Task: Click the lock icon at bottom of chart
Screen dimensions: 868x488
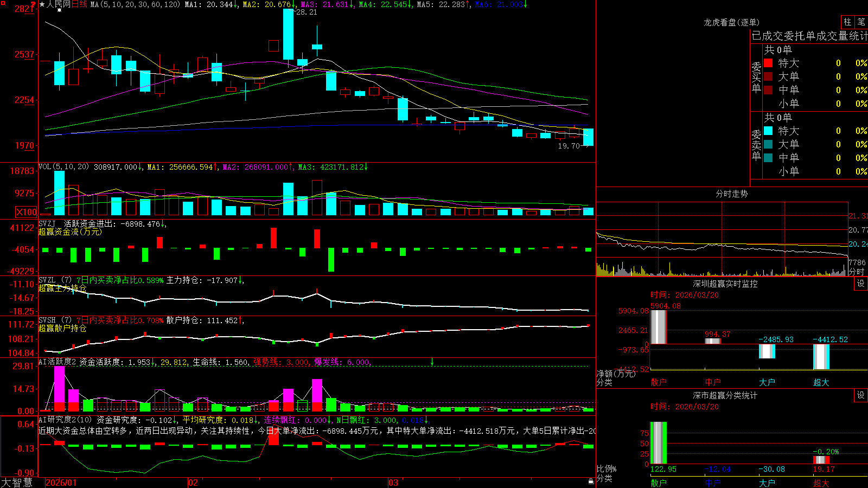Action: pos(591,481)
